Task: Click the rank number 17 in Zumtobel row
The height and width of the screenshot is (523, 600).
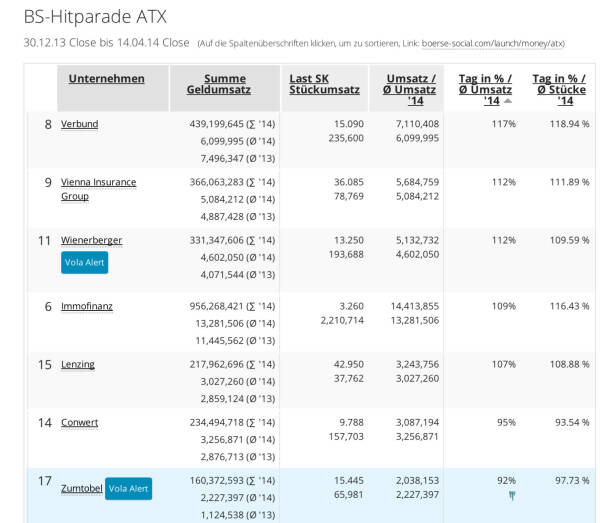Action: tap(44, 481)
